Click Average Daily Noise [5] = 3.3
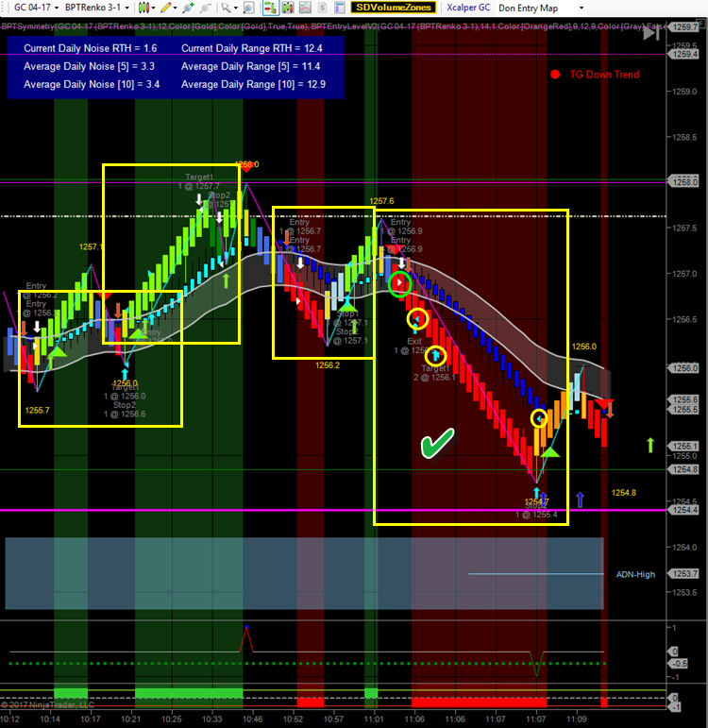This screenshot has height=728, width=708. pos(89,66)
